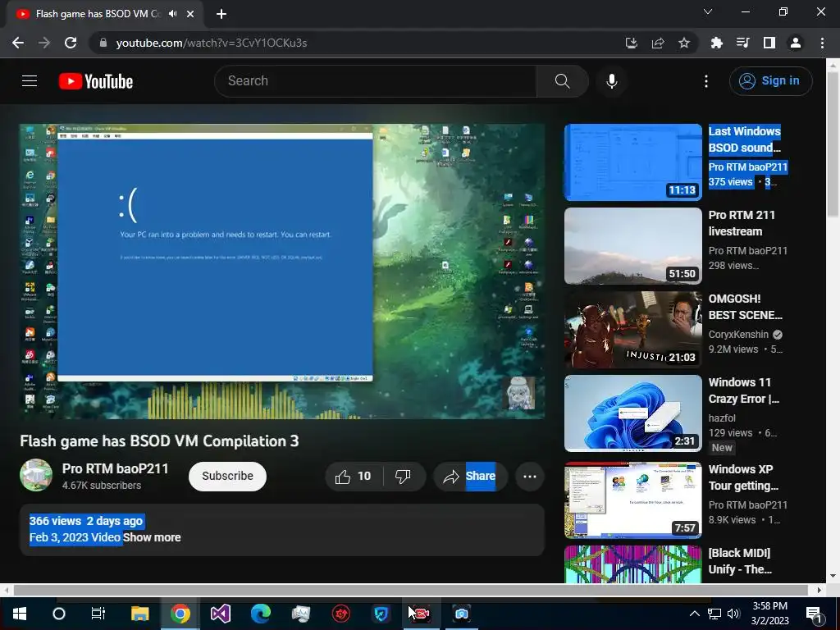Click the Share button
Viewport: 840px width, 630px height.
pos(470,477)
